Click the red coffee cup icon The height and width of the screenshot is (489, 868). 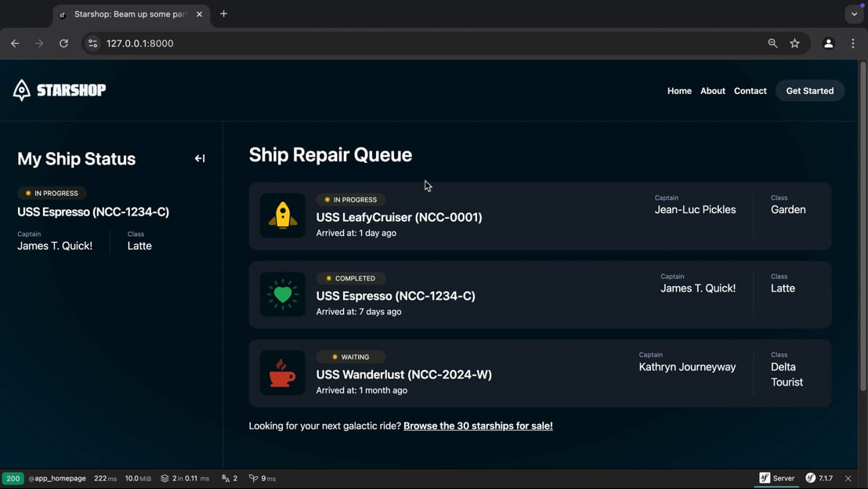283,373
